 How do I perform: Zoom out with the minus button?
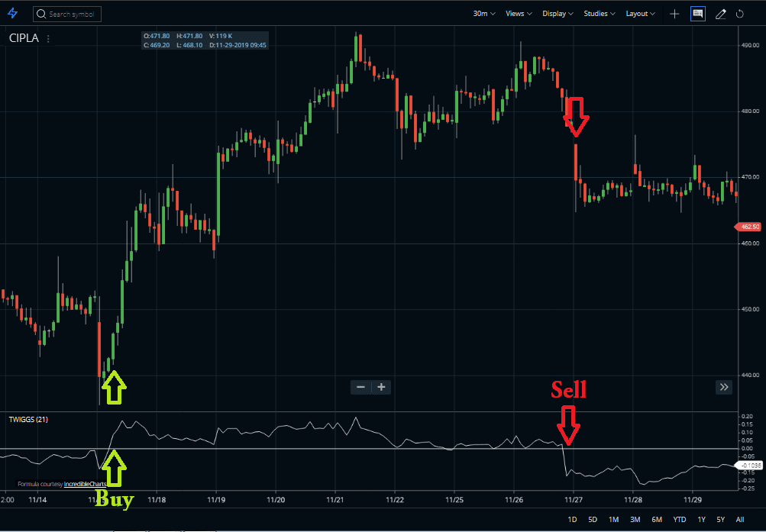coord(361,387)
